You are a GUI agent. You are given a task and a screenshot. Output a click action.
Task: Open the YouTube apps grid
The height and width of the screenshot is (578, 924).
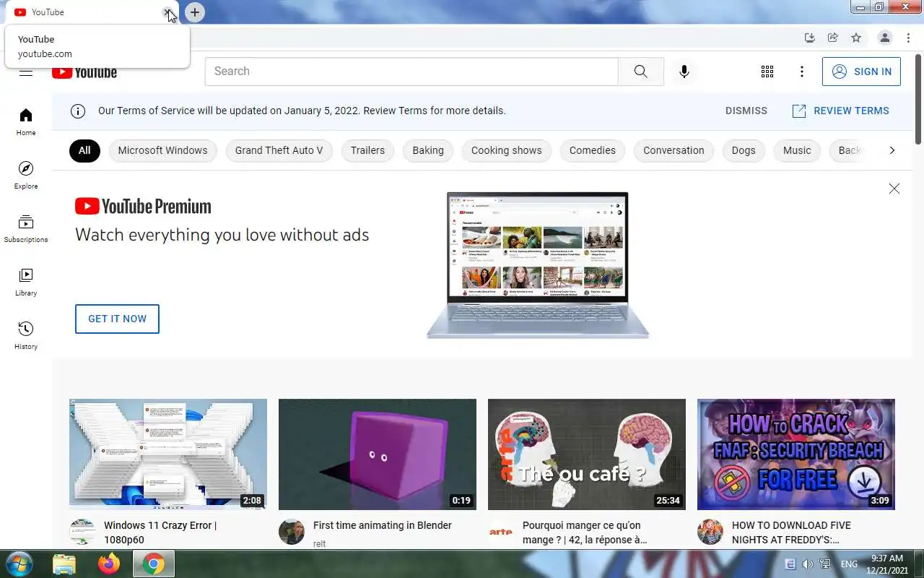(x=767, y=72)
